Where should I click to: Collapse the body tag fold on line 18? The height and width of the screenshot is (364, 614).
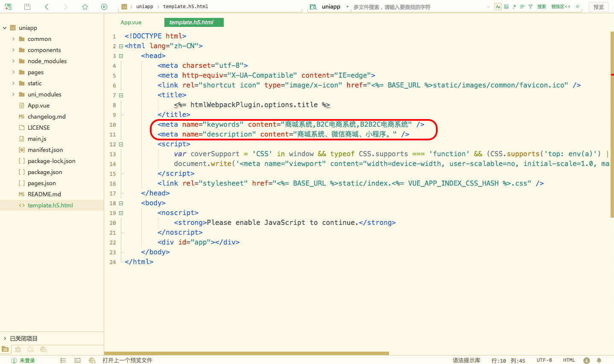pos(121,203)
